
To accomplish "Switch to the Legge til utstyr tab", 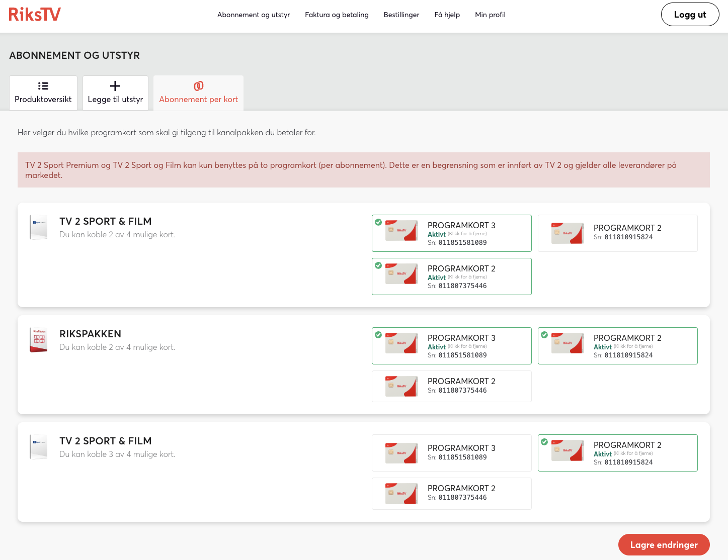I will (x=115, y=93).
